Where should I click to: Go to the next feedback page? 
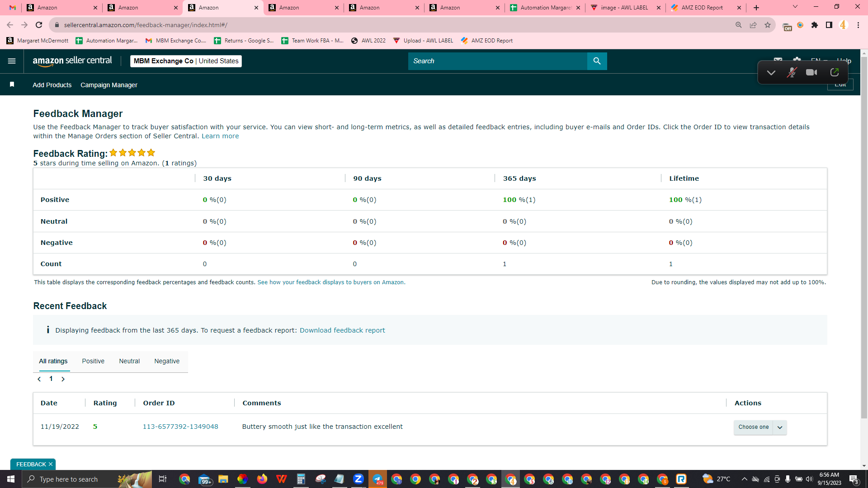tap(63, 379)
